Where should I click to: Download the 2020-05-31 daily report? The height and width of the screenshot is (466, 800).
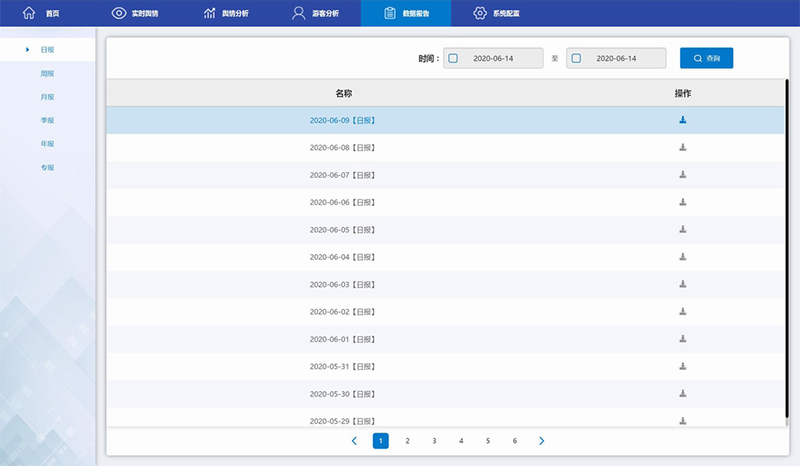(683, 366)
